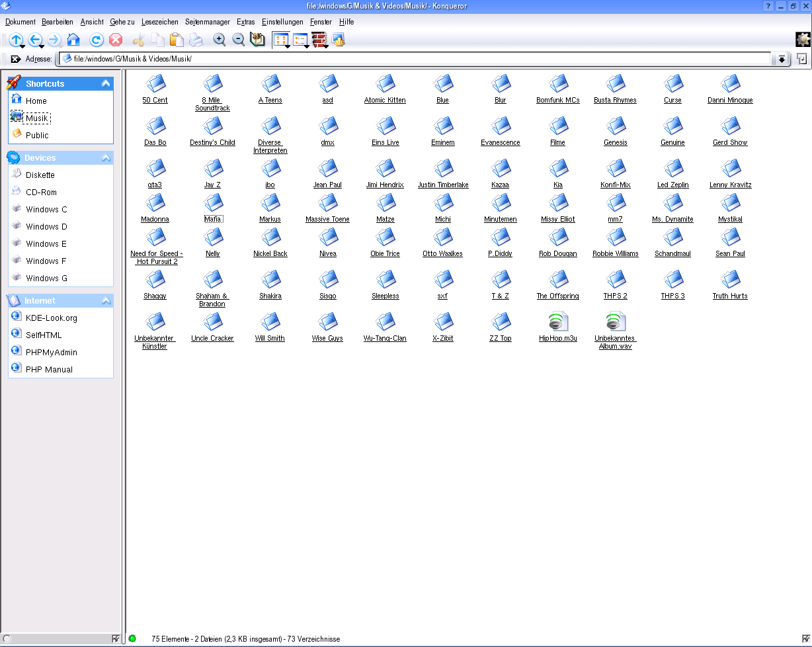The width and height of the screenshot is (812, 647).
Task: Open the Ansicht menu
Action: (92, 22)
